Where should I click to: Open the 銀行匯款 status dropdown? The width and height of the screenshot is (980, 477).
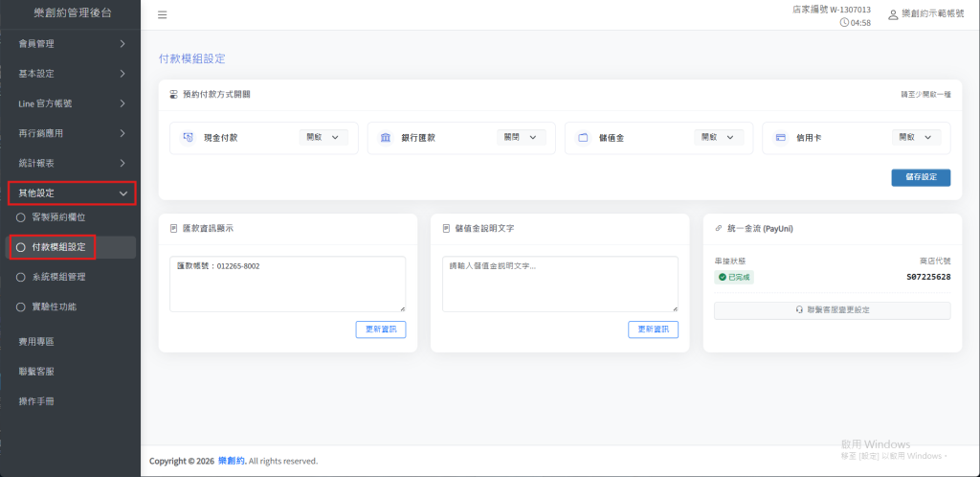point(522,138)
